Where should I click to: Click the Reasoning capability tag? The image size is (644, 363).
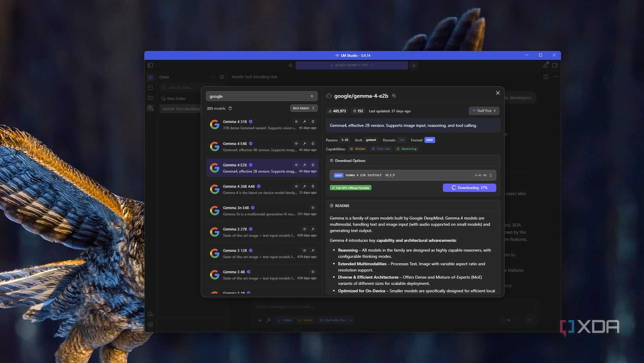406,149
